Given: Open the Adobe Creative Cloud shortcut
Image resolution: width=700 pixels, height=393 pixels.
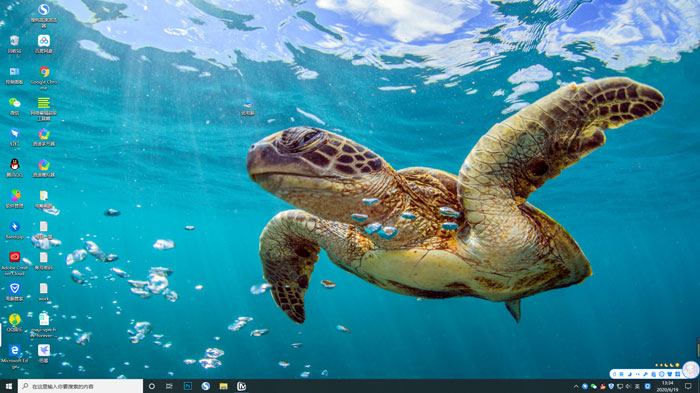Looking at the screenshot, I should 14,263.
